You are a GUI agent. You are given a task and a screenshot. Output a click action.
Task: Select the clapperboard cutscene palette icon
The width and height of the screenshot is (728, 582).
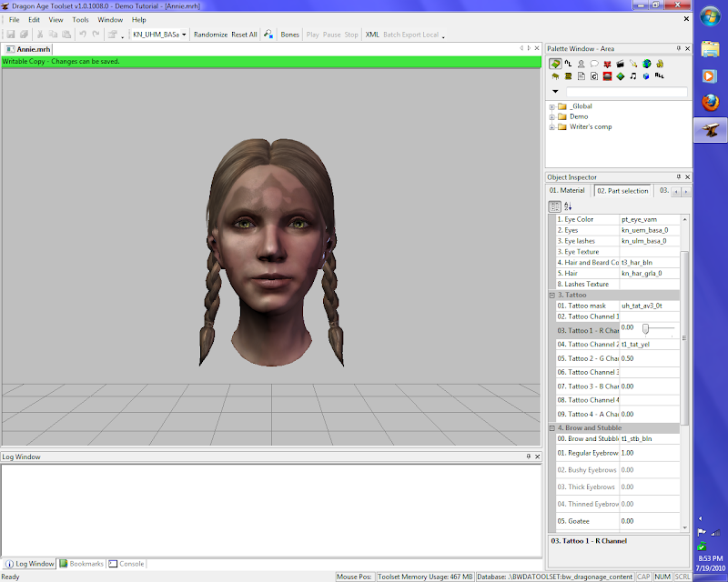(x=620, y=64)
